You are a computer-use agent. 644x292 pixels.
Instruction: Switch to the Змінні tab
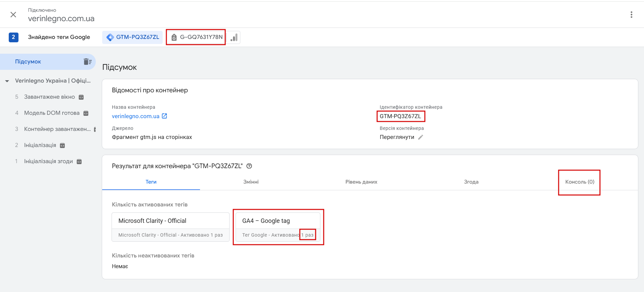[x=251, y=182]
